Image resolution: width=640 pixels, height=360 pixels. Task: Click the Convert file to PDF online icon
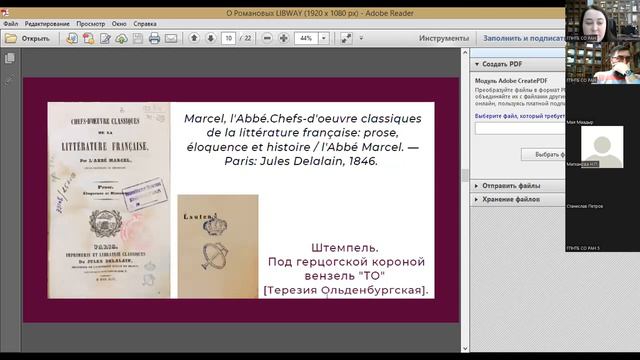coord(72,38)
